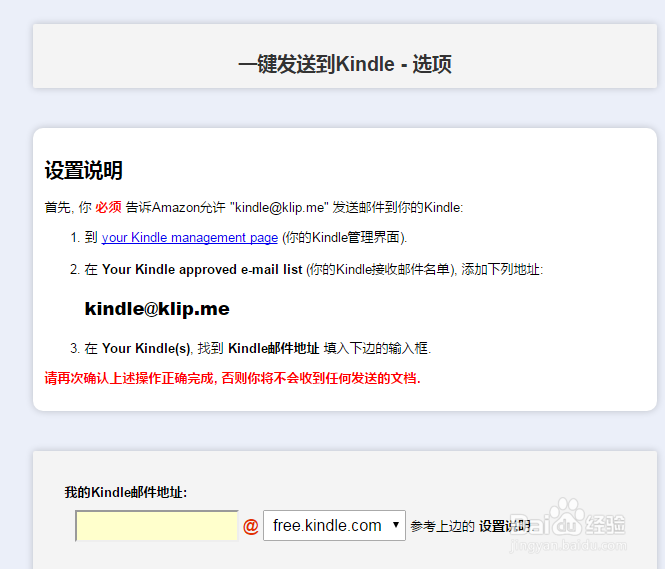This screenshot has width=665, height=569.
Task: Click the bold Your Kindle(s) text in step 3
Action: pyautogui.click(x=146, y=349)
